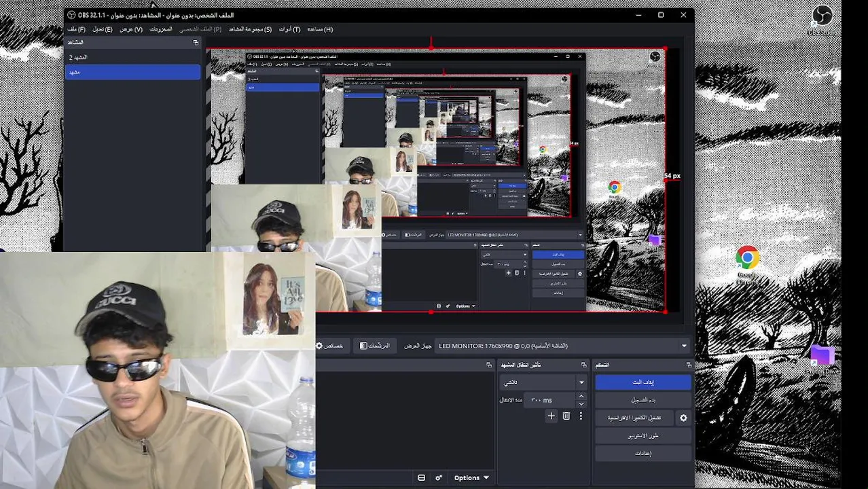The image size is (868, 489).
Task: Toggle the audio mixer layout icon
Action: point(422,477)
